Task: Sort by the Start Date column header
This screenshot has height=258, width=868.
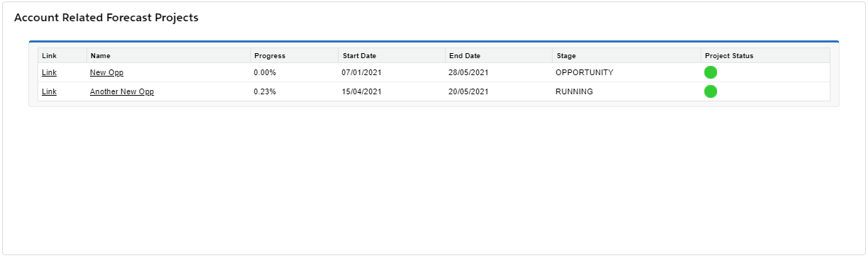Action: click(393, 56)
